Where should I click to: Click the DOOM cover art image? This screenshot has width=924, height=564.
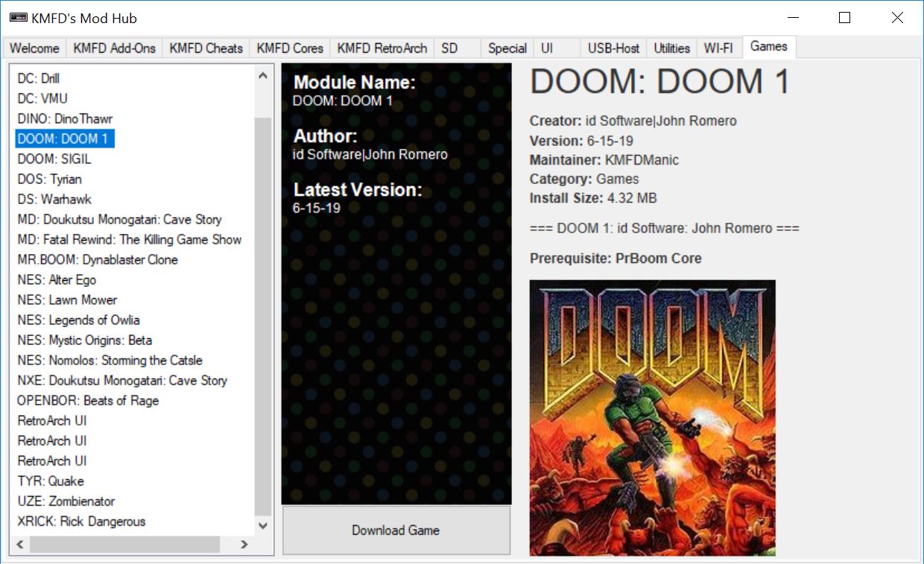click(x=653, y=418)
